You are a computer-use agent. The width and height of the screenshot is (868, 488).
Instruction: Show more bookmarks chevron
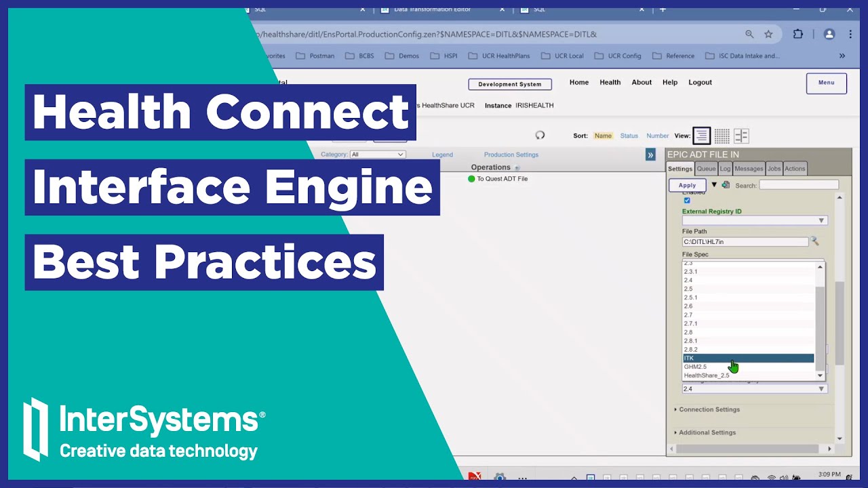pyautogui.click(x=842, y=56)
